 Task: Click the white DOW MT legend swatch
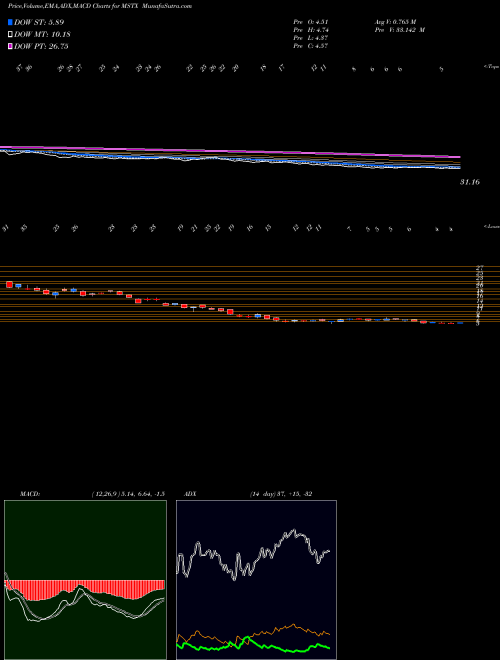point(10,35)
